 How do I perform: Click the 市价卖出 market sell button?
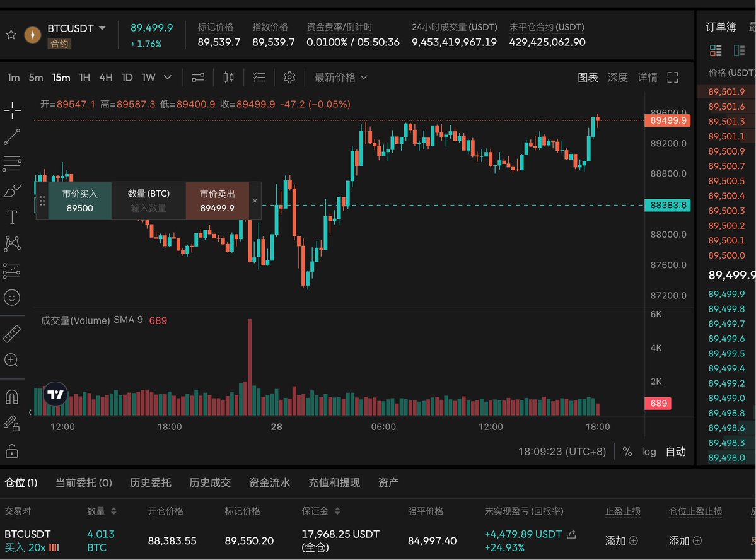(217, 201)
